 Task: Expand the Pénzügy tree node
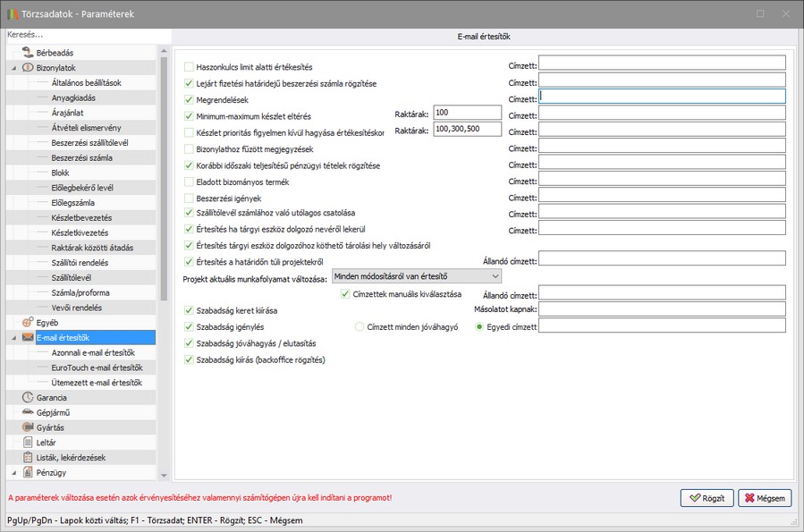coord(14,472)
